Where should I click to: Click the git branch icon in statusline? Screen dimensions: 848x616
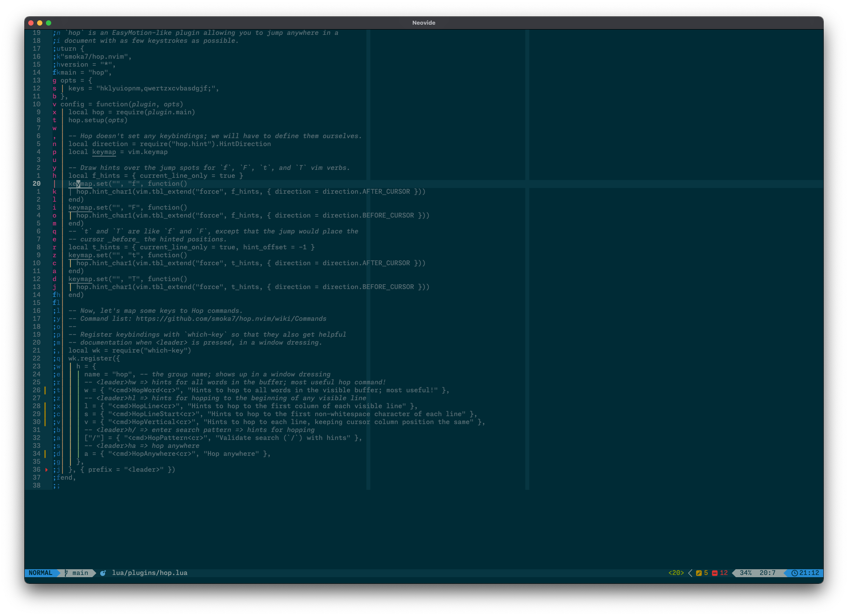click(66, 573)
